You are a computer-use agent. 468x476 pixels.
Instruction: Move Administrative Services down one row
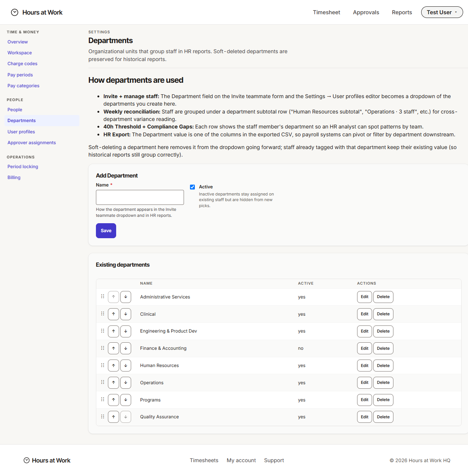(x=126, y=297)
